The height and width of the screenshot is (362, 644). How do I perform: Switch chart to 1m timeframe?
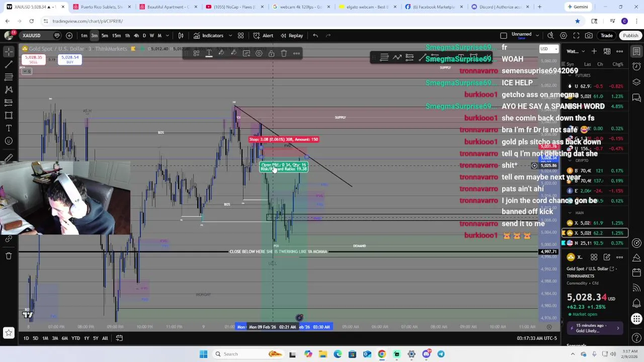click(84, 36)
